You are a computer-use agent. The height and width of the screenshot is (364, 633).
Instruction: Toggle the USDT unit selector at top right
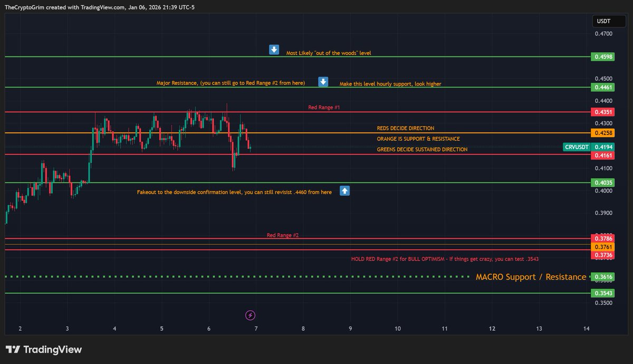click(608, 21)
